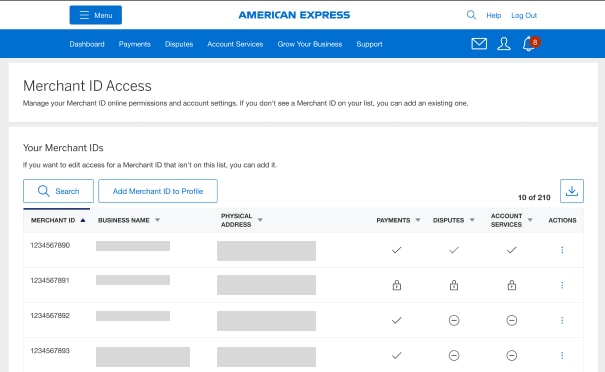The image size is (605, 372).
Task: Download the merchant ID list
Action: [572, 191]
